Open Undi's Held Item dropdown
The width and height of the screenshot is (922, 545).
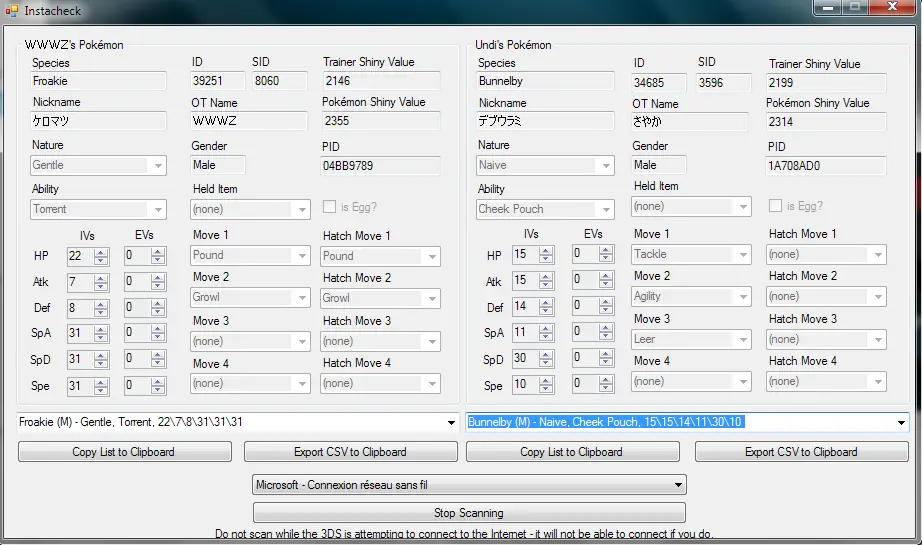[x=692, y=206]
